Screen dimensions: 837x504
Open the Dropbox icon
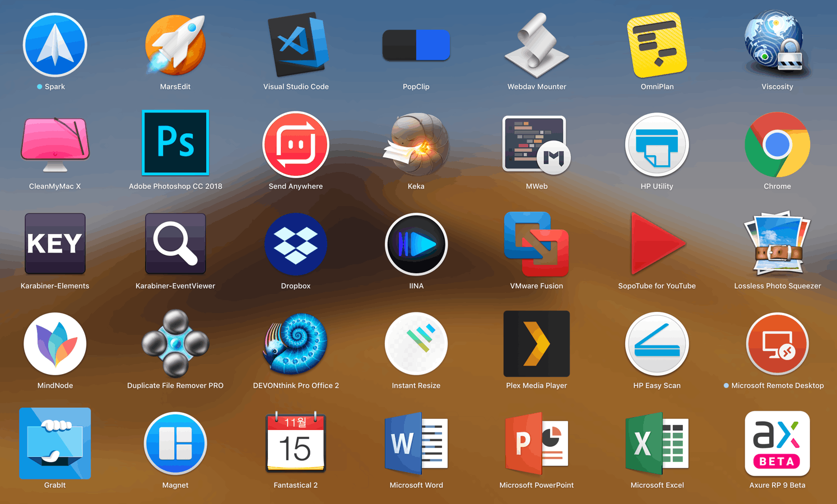pos(296,244)
